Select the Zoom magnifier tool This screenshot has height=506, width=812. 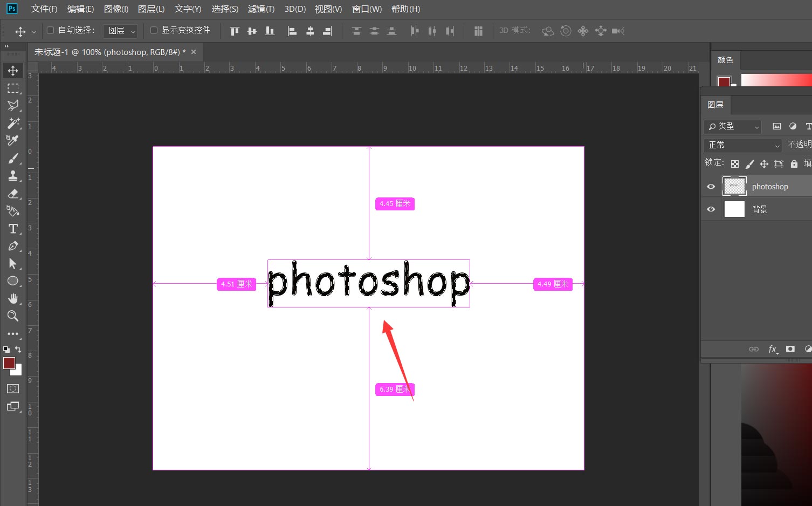coord(13,316)
